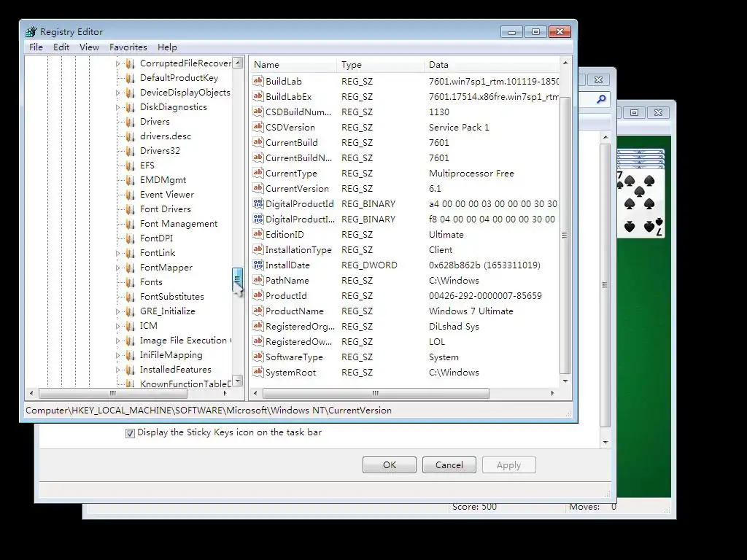
Task: Click the InstallDate DWORD icon
Action: tap(258, 265)
